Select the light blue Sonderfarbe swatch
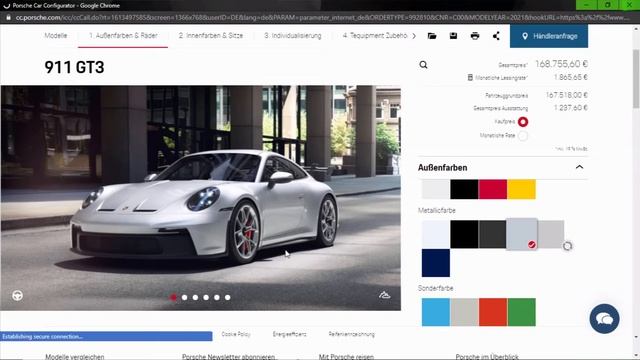This screenshot has width=640, height=360. (x=436, y=312)
